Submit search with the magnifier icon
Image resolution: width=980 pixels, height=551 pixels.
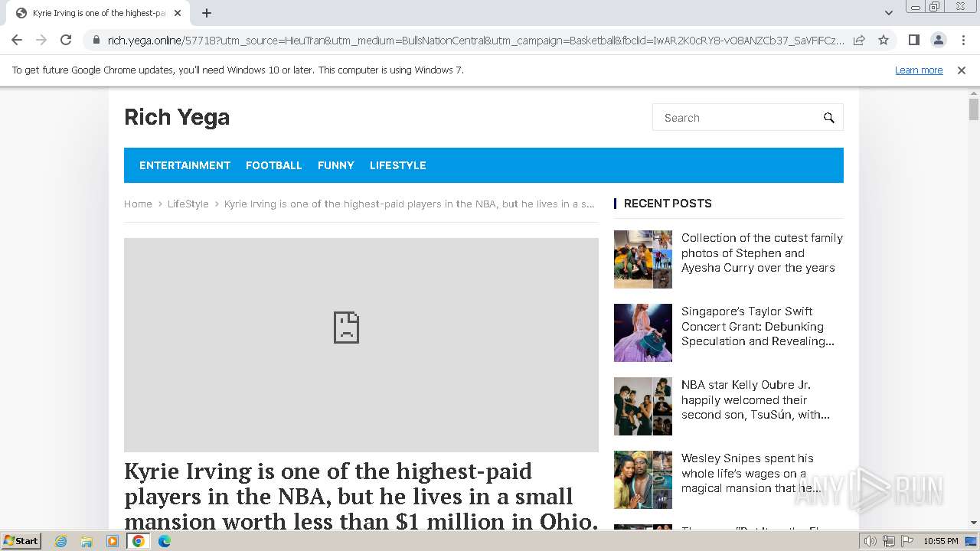[x=828, y=118]
